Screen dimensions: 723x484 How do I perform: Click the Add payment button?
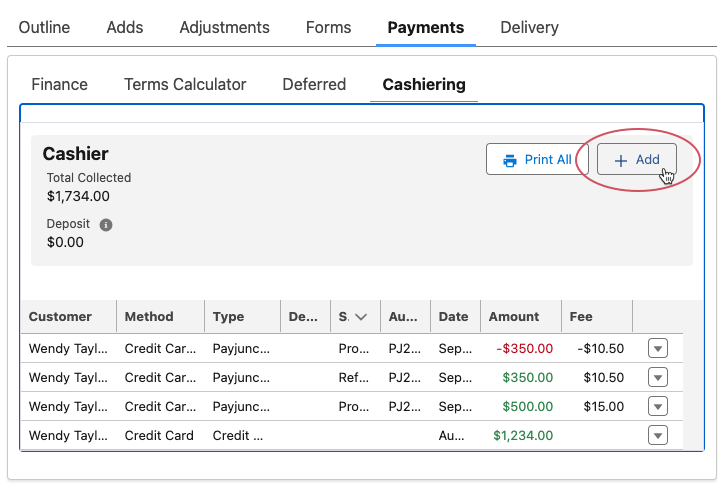click(x=637, y=159)
